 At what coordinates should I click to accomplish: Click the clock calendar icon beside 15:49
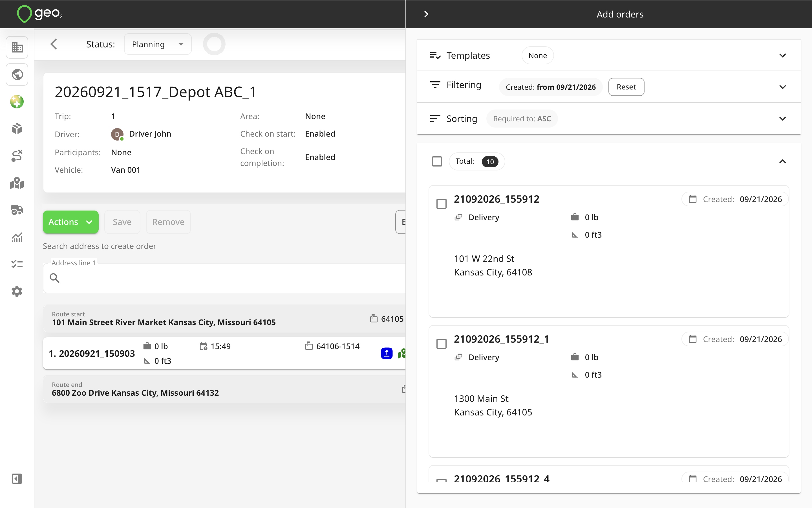coord(204,346)
